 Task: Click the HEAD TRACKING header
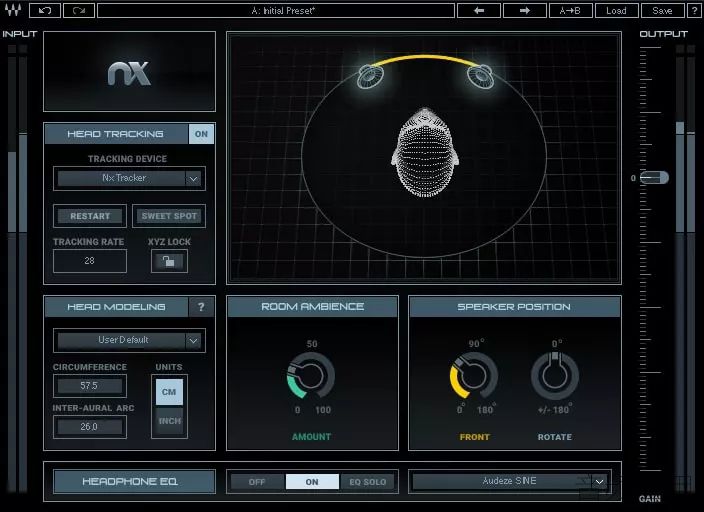pyautogui.click(x=116, y=134)
